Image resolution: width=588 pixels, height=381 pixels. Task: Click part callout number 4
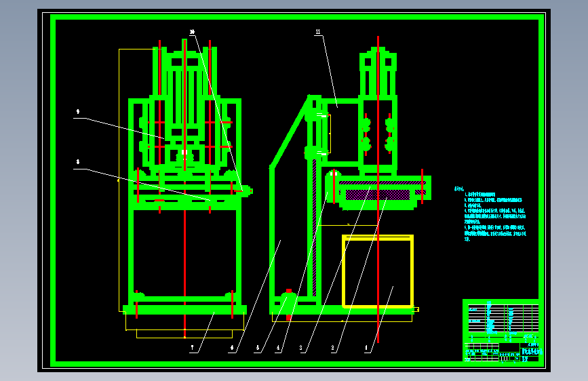[x=278, y=348]
